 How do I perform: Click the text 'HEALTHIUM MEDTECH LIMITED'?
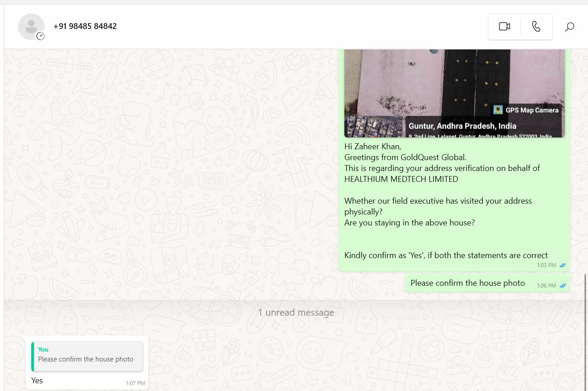[x=401, y=179]
